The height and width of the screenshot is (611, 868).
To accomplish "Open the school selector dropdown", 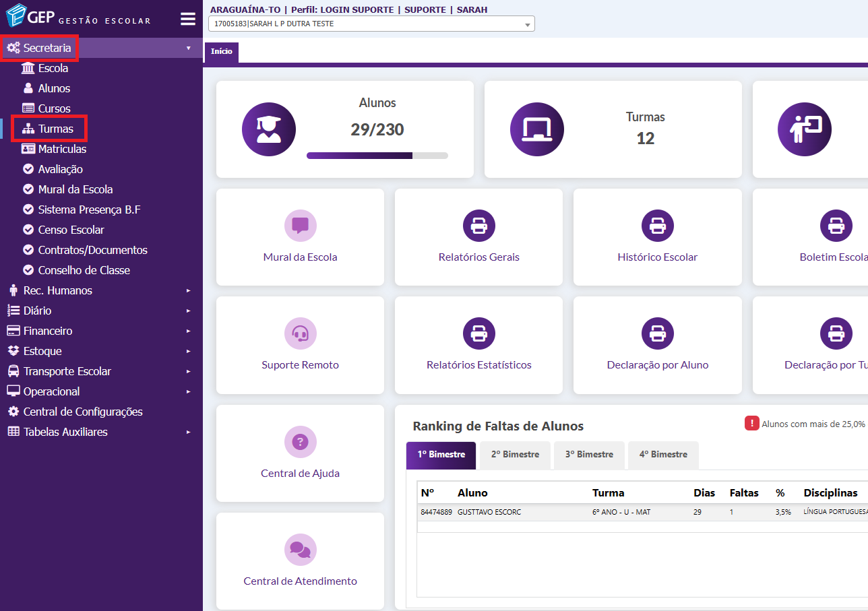I will [371, 24].
